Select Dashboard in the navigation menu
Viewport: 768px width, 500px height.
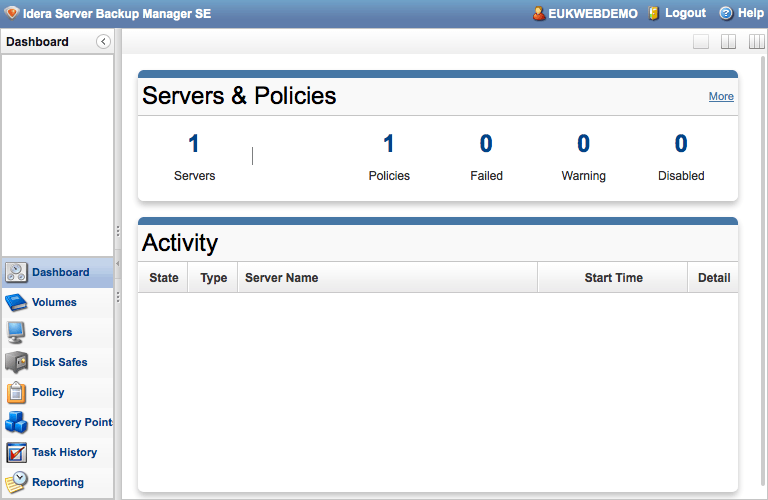(x=60, y=272)
